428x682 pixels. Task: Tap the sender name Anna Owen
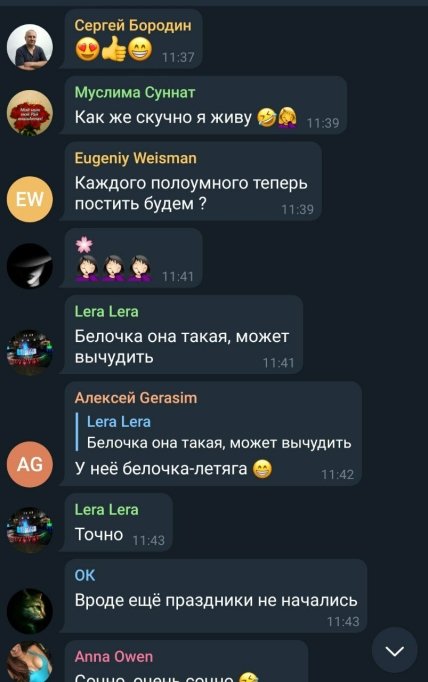pos(114,656)
